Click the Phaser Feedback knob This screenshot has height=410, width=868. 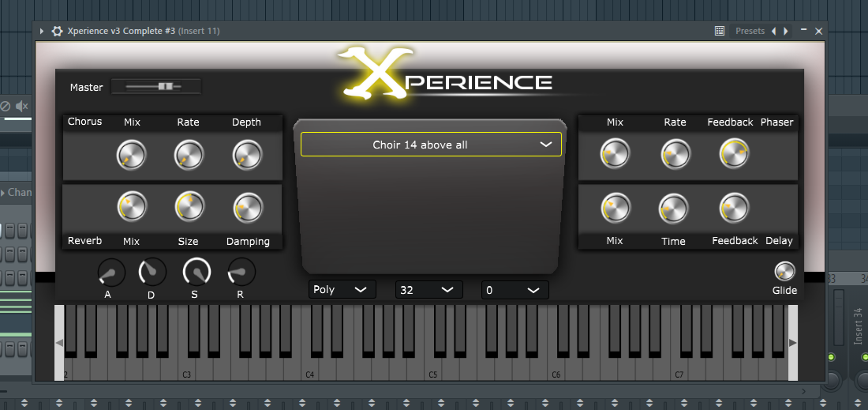pyautogui.click(x=734, y=153)
